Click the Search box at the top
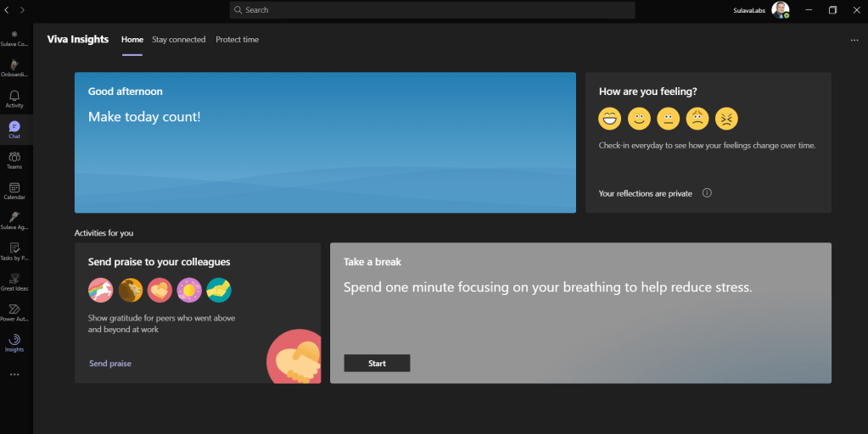The width and height of the screenshot is (868, 434). coord(433,10)
